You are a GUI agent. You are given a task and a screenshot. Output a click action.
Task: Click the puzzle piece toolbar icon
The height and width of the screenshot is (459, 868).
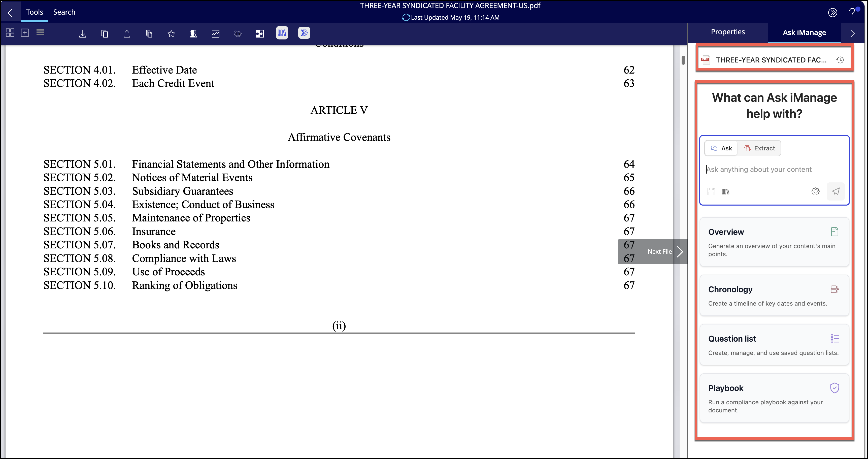coord(260,33)
